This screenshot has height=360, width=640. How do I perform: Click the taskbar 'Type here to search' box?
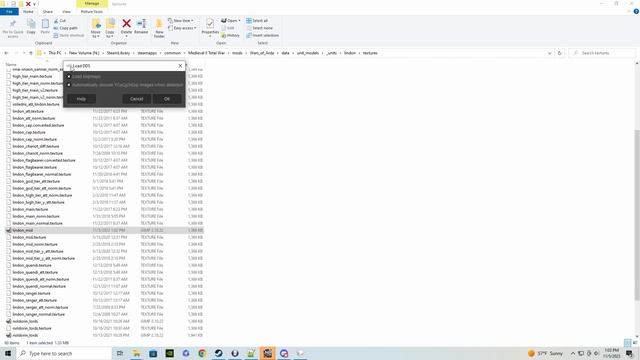(x=64, y=353)
